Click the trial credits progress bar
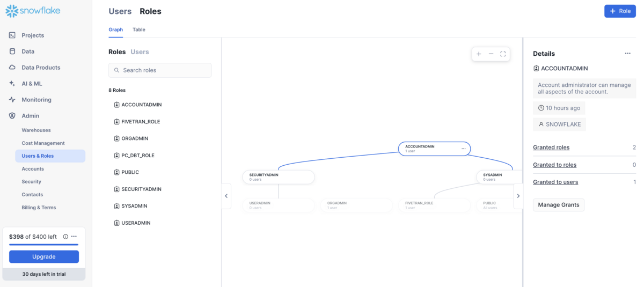The image size is (644, 287). (x=44, y=245)
